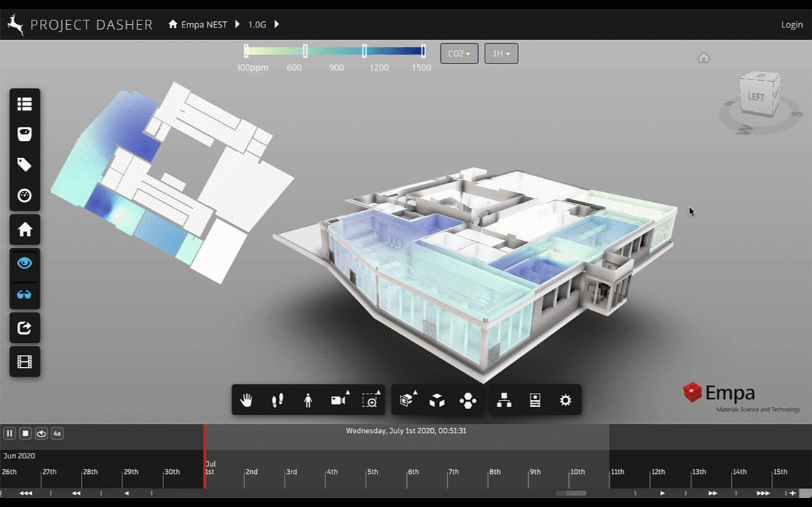Viewport: 812px width, 507px height.
Task: Open camera settings via the camera icon
Action: tap(337, 399)
